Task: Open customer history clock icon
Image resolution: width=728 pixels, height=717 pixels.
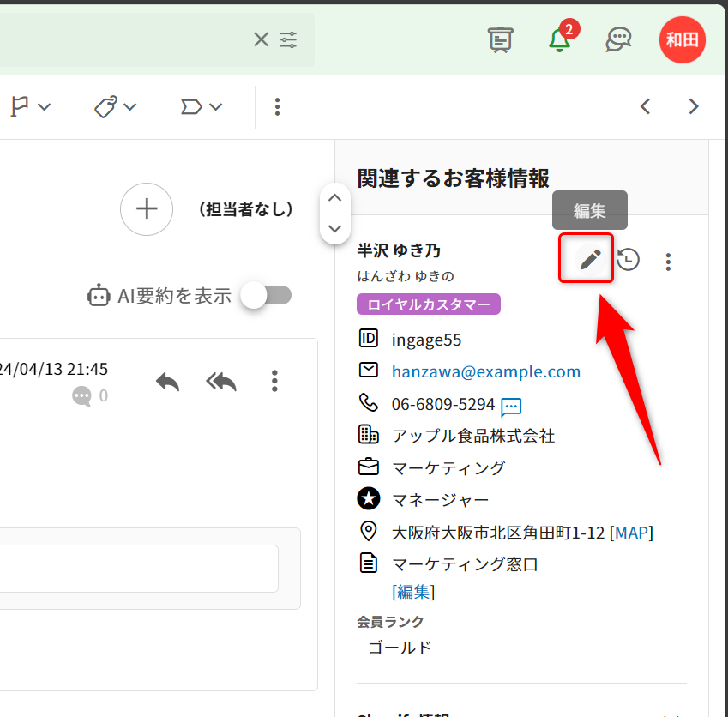Action: point(629,260)
